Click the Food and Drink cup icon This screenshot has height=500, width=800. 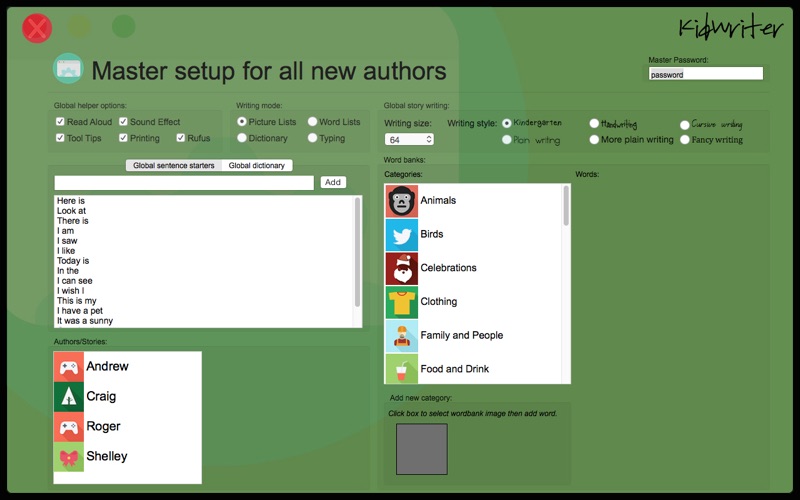pos(402,369)
